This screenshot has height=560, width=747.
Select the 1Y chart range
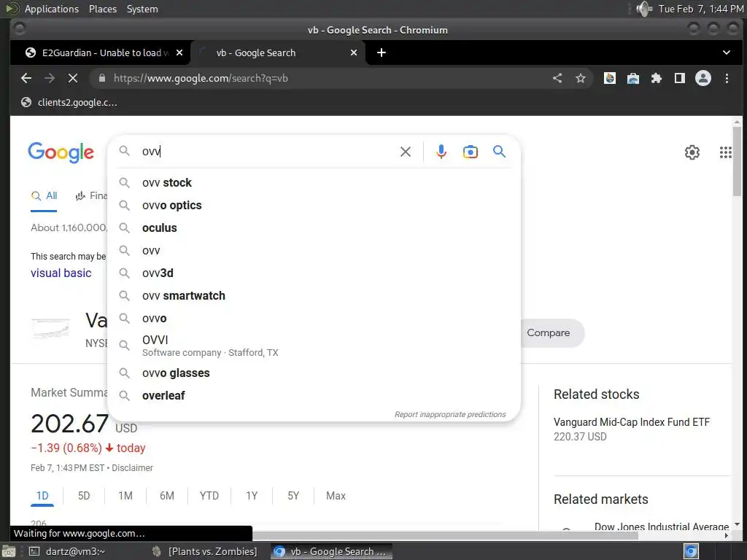pyautogui.click(x=252, y=496)
